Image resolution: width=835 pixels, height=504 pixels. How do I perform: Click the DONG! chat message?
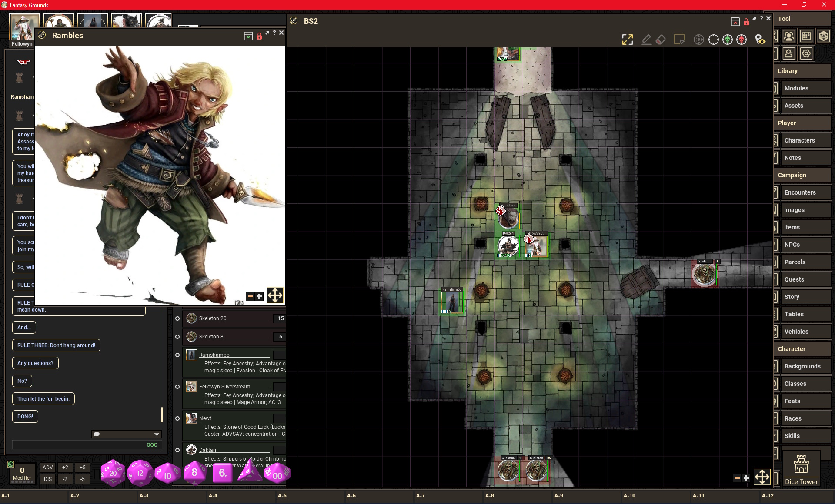tap(25, 417)
